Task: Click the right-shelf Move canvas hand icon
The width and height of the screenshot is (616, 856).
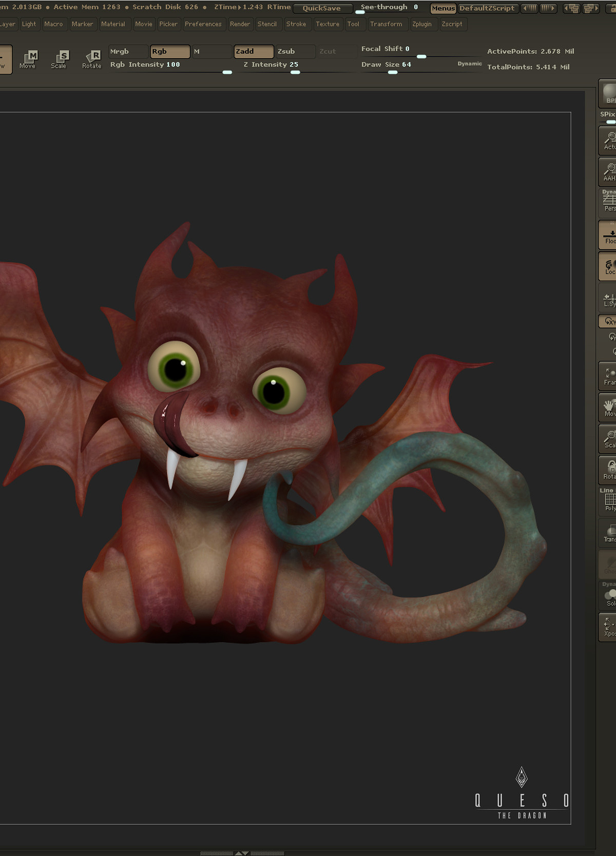Action: pos(608,407)
